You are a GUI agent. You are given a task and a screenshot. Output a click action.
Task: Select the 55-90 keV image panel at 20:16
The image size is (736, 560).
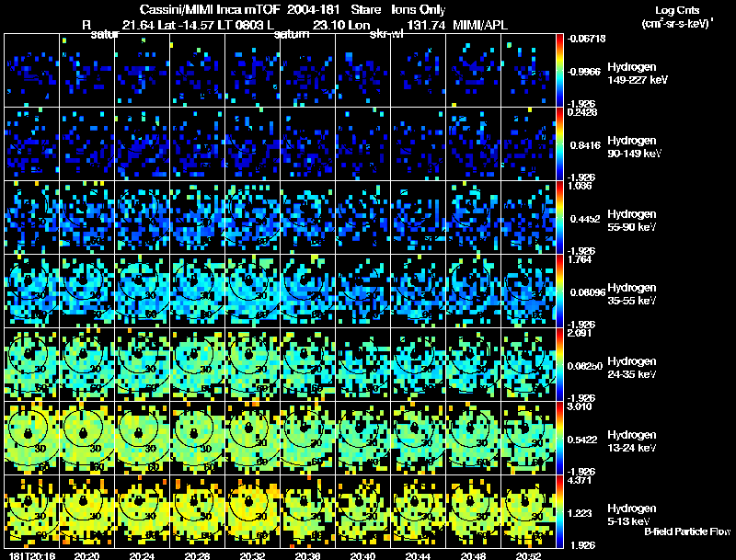31,217
